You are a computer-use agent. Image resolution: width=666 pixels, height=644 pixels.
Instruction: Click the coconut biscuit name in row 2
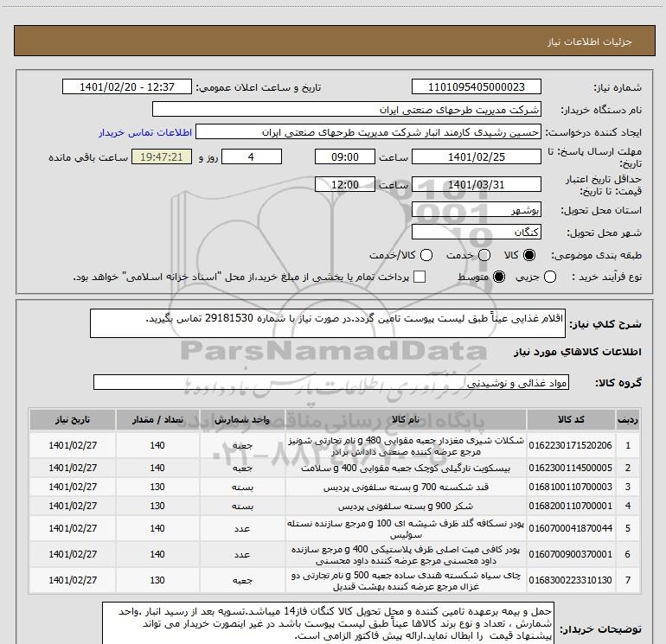pyautogui.click(x=406, y=469)
